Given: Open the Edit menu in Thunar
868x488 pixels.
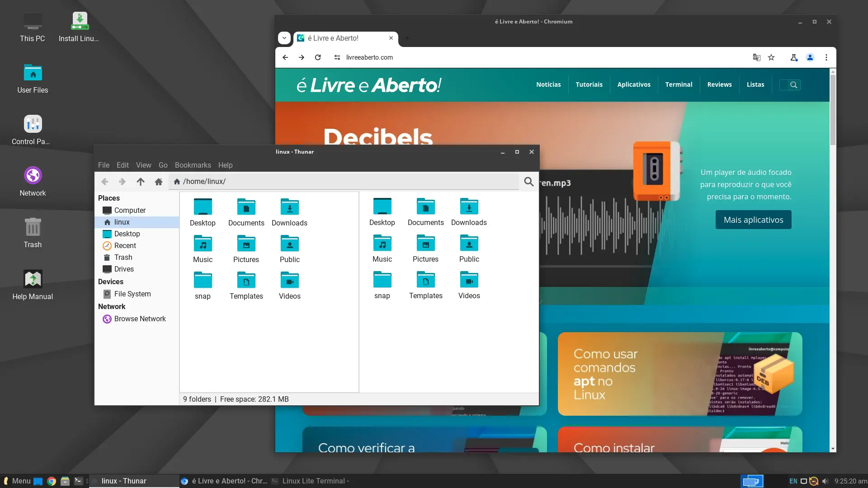Looking at the screenshot, I should [x=123, y=165].
